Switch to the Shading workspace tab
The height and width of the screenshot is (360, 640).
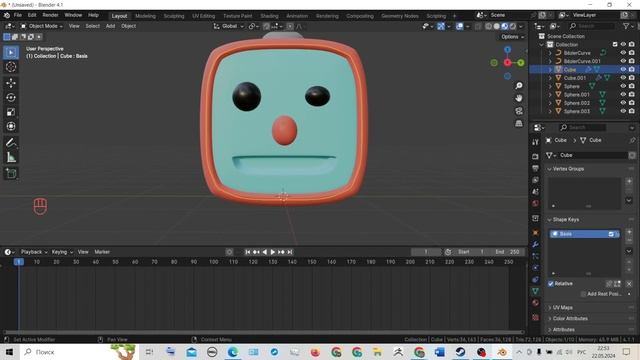tap(269, 16)
